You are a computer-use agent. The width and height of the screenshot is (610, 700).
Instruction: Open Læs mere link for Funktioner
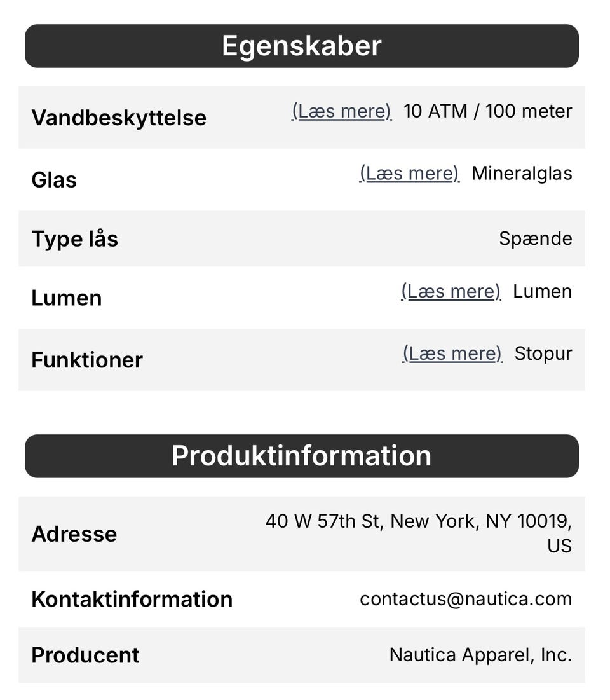[452, 353]
